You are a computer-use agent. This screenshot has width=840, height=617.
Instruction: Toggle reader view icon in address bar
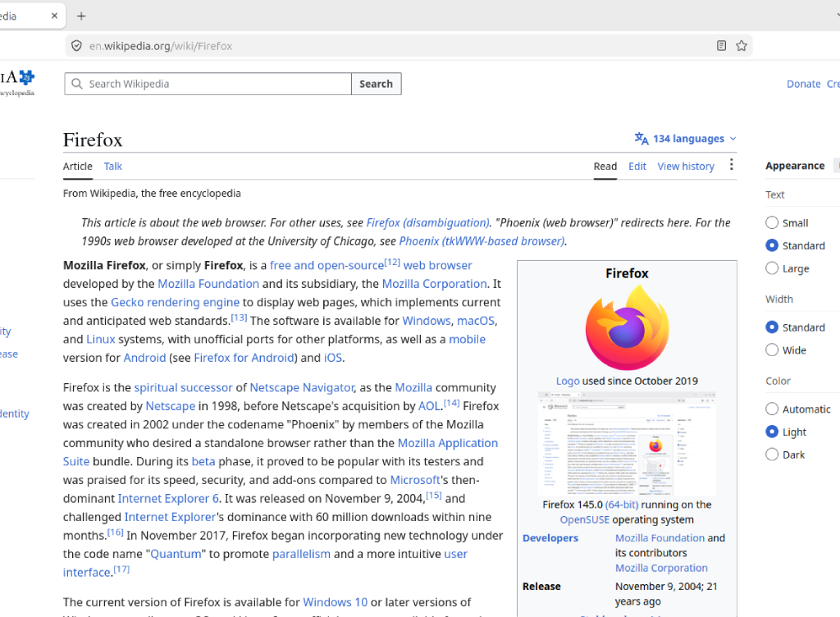click(722, 46)
